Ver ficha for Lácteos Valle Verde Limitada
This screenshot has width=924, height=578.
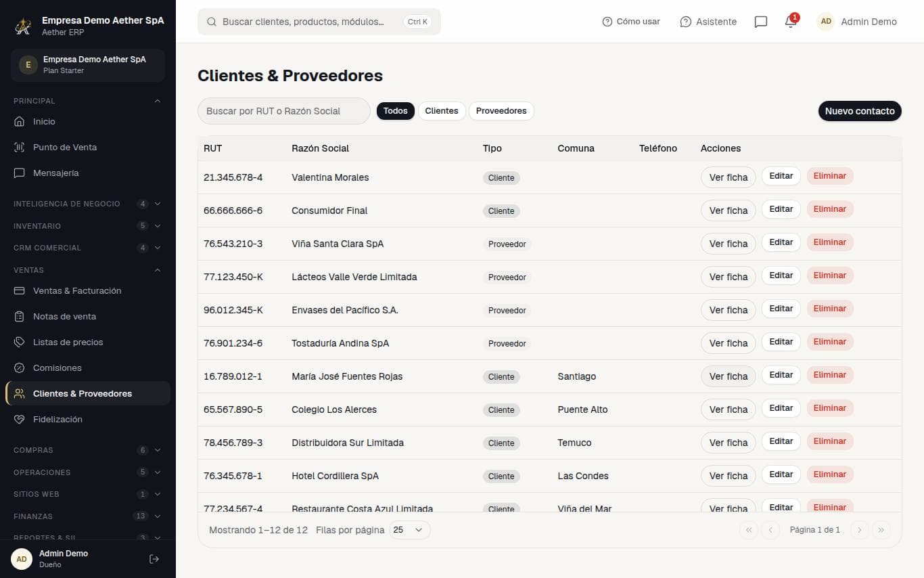(729, 277)
